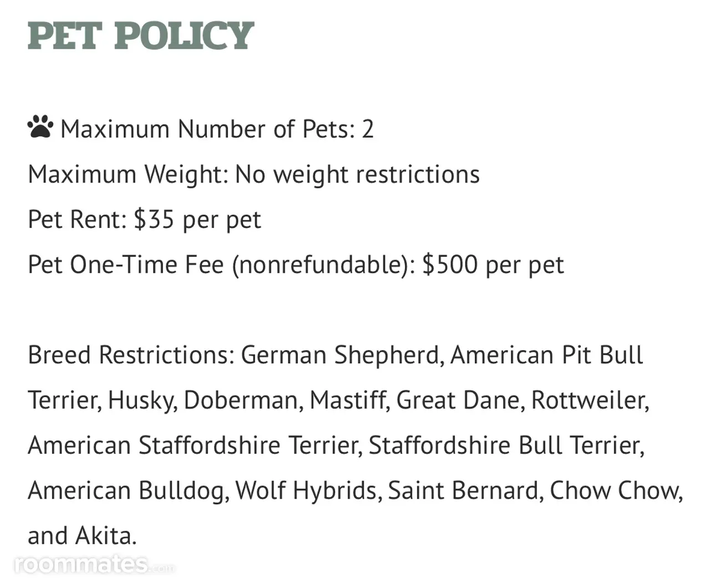Select the Maximum Weight text line

pyautogui.click(x=253, y=175)
